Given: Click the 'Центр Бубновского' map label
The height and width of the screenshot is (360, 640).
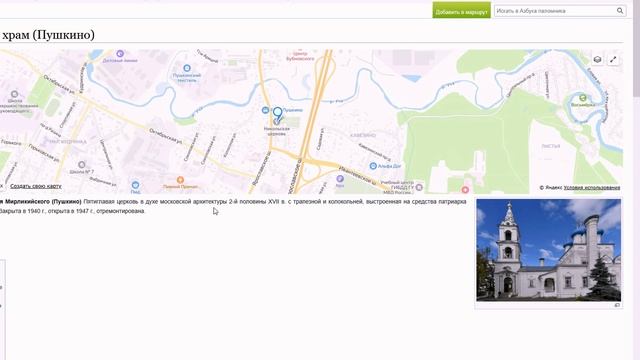Looking at the screenshot, I should coord(300,56).
